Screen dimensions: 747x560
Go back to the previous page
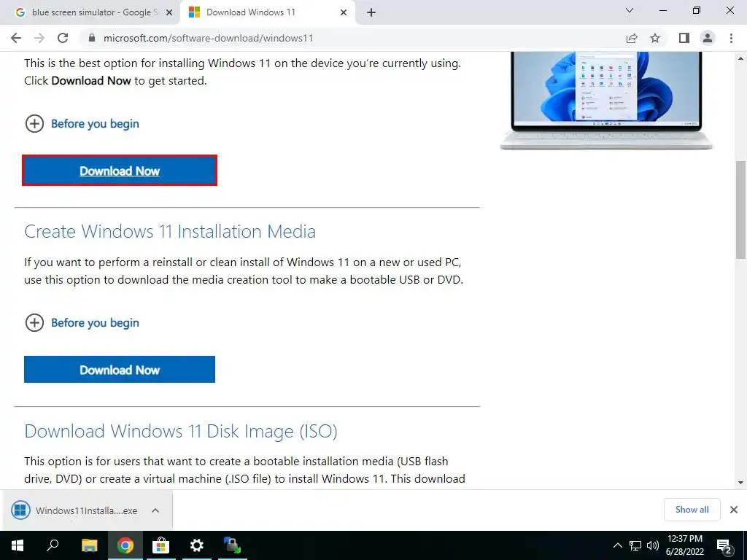click(x=16, y=38)
